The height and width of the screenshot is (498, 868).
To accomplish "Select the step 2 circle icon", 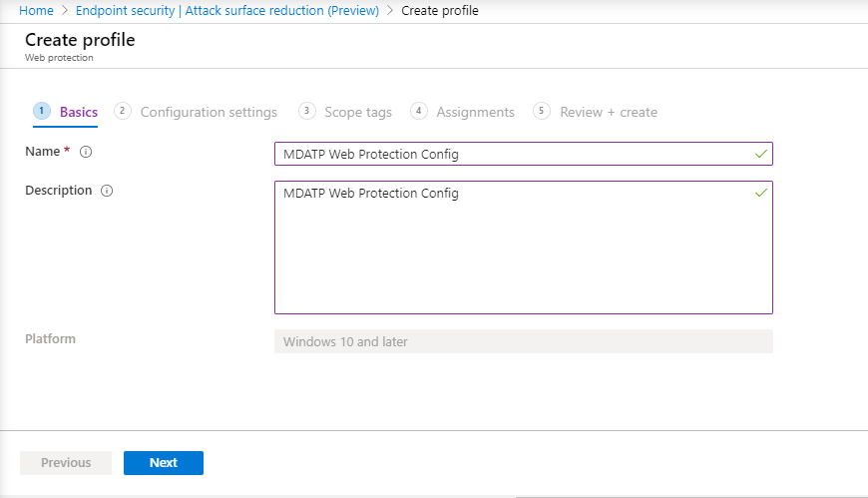I will tap(123, 111).
